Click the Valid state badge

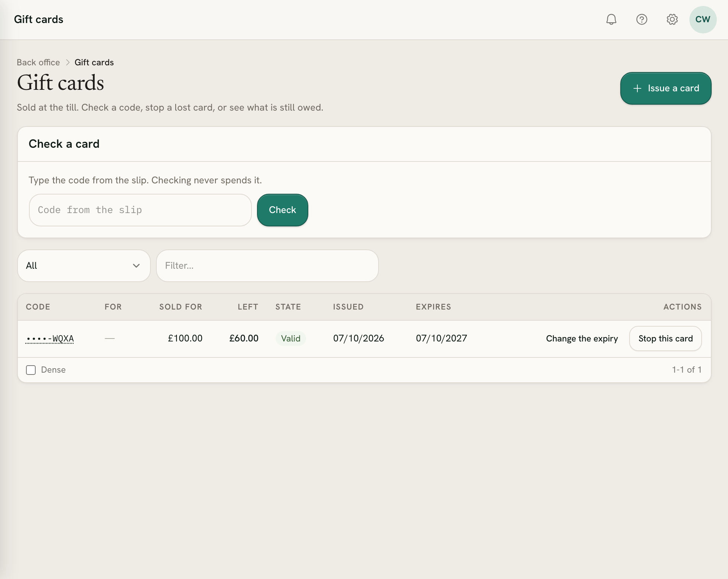(x=291, y=338)
